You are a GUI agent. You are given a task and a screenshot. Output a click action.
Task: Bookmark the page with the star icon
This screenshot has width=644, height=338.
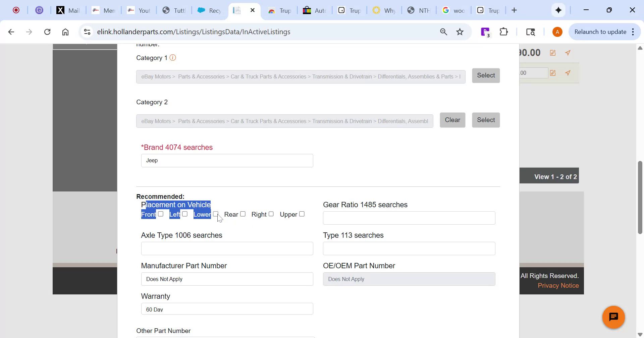pyautogui.click(x=460, y=32)
